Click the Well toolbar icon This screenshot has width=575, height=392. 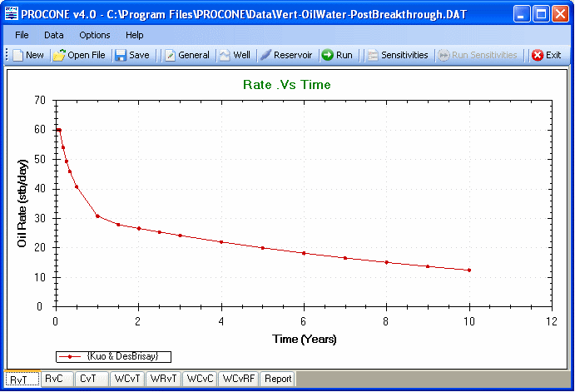225,56
